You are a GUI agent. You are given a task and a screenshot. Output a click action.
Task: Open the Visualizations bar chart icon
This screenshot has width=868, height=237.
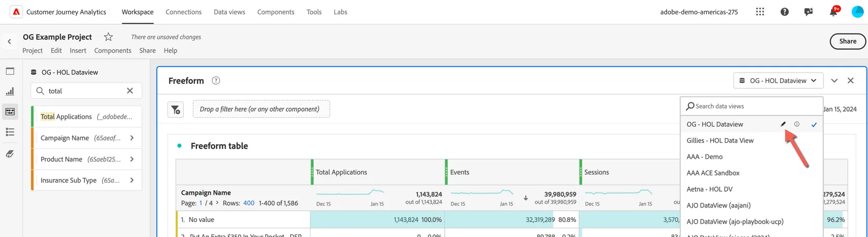point(10,91)
